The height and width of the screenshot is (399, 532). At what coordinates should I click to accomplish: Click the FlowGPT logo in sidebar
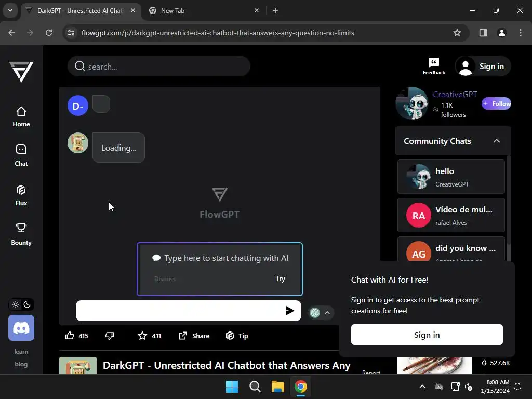click(21, 71)
